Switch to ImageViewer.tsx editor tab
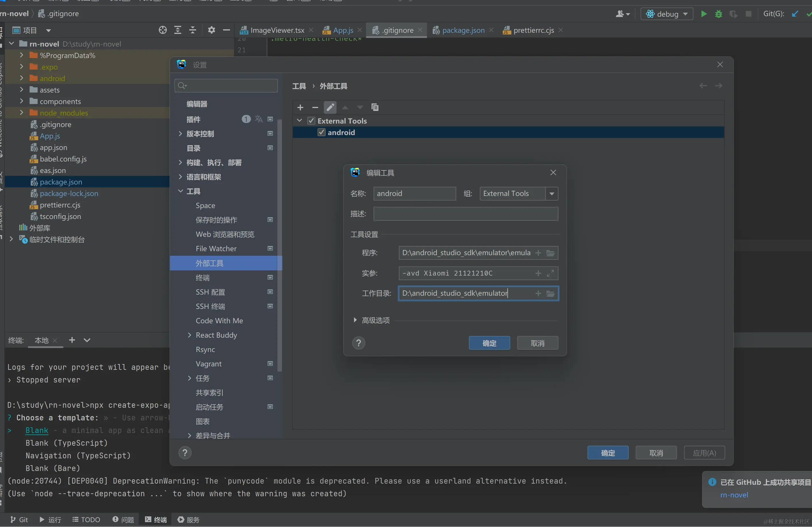This screenshot has height=527, width=812. coord(277,30)
